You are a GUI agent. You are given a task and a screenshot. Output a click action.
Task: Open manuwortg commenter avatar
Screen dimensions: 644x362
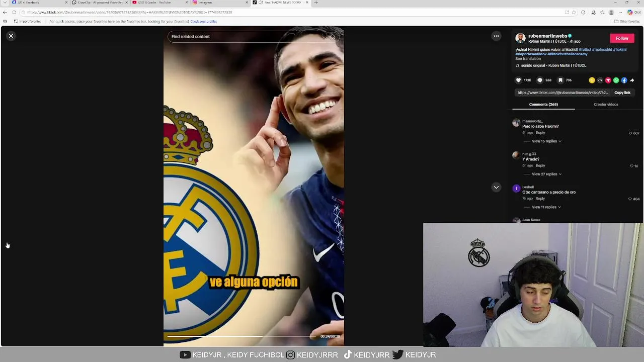click(516, 123)
